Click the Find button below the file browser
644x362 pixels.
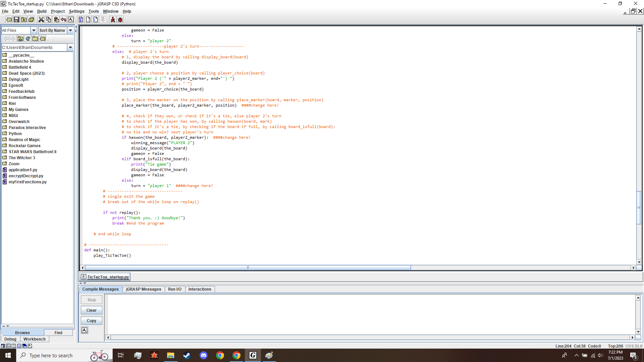click(x=59, y=333)
